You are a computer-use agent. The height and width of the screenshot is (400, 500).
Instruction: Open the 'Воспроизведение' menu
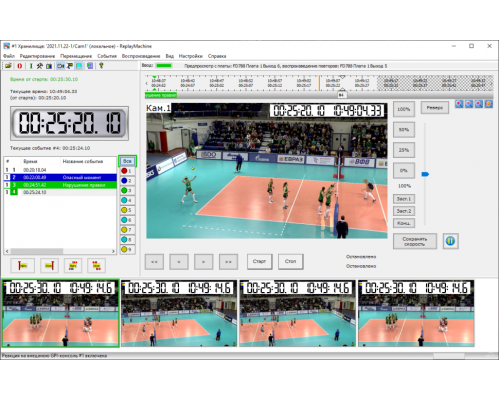pos(141,56)
